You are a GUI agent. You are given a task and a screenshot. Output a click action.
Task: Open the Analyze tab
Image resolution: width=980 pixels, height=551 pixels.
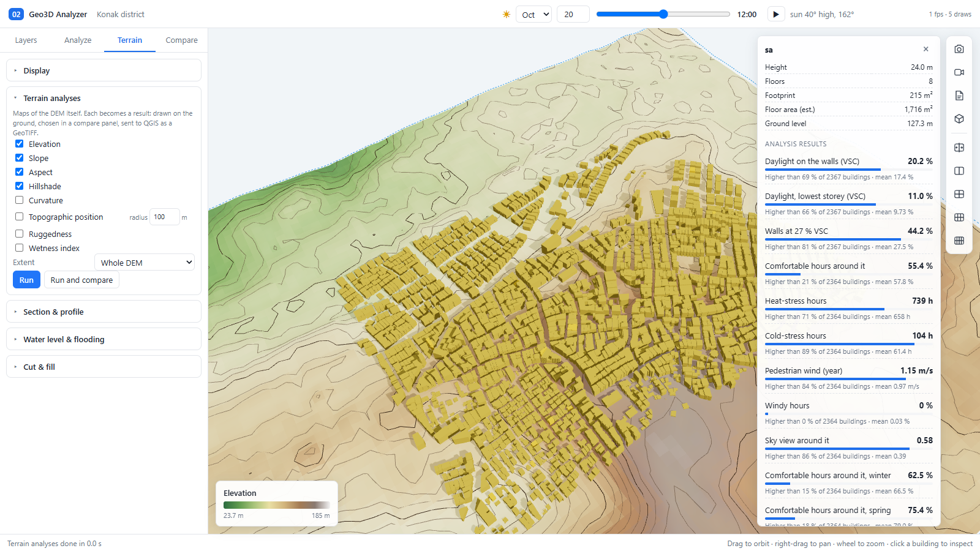click(78, 40)
